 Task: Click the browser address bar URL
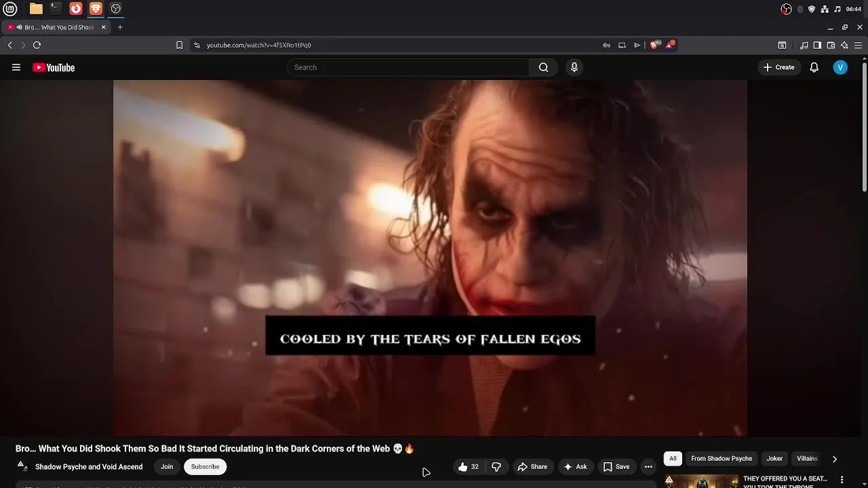point(258,45)
